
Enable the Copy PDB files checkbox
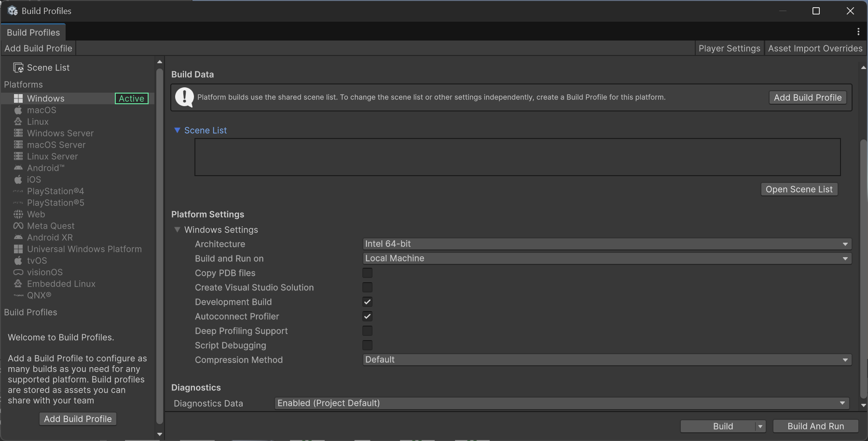click(x=367, y=273)
